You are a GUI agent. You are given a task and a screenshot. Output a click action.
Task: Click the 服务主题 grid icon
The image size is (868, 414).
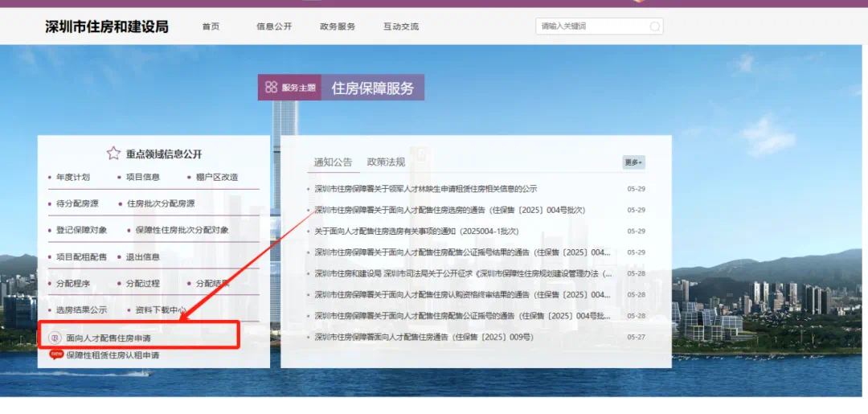(x=271, y=87)
